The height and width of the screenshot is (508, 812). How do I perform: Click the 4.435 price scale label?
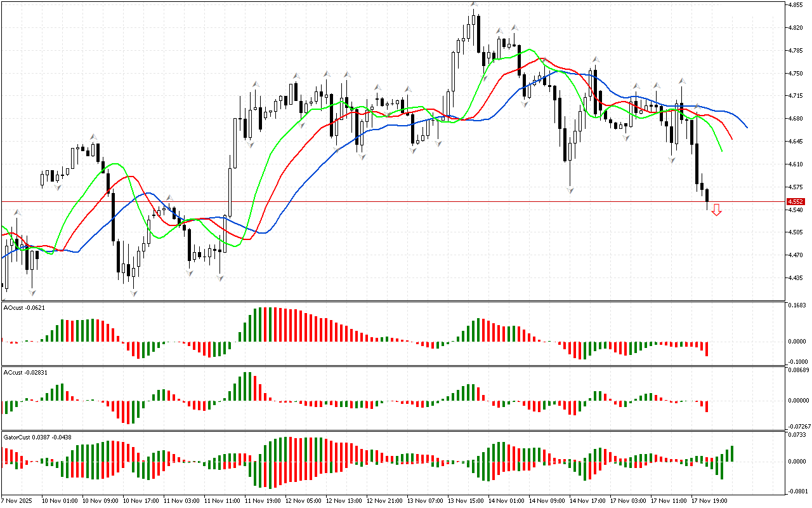[797, 277]
